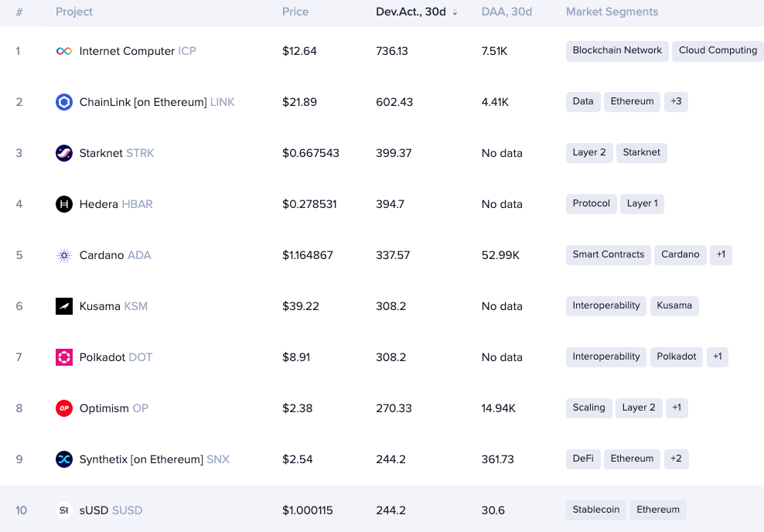Image resolution: width=764 pixels, height=532 pixels.
Task: Select the Kusama segment tag
Action: pos(674,306)
